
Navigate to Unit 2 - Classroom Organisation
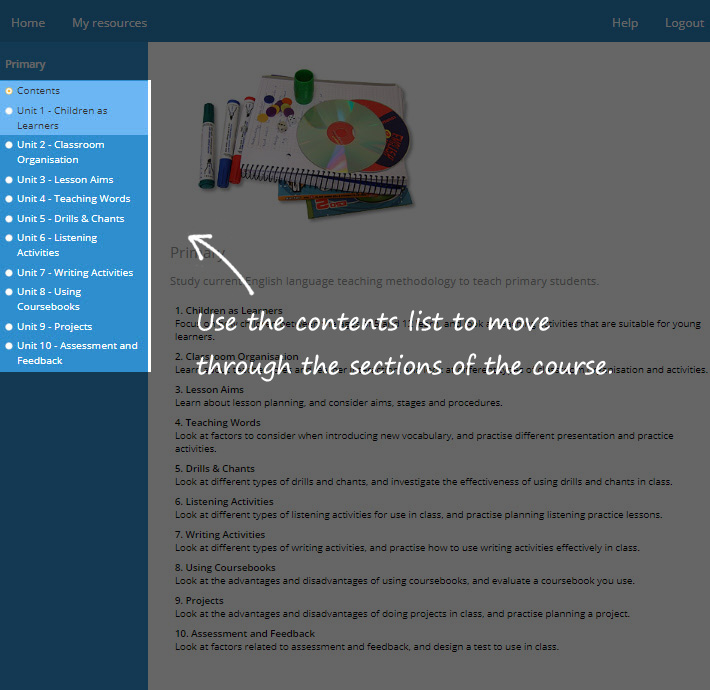tap(60, 152)
